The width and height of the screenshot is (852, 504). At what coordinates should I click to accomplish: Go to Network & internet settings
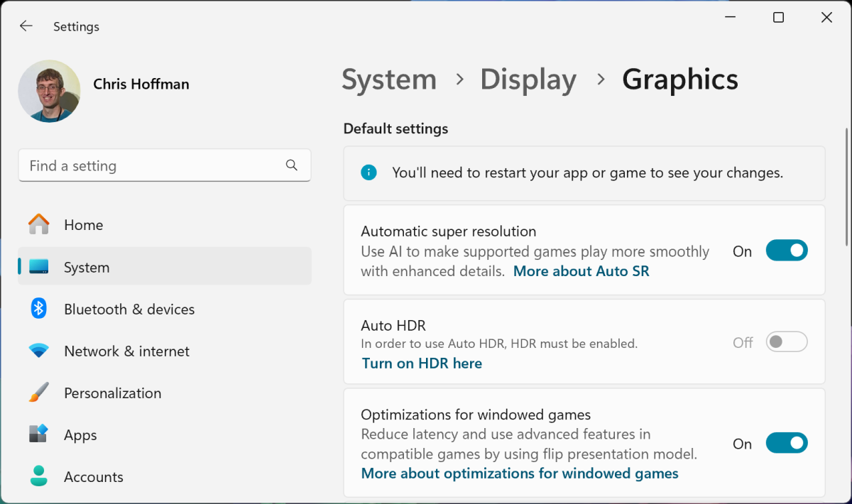click(165, 351)
